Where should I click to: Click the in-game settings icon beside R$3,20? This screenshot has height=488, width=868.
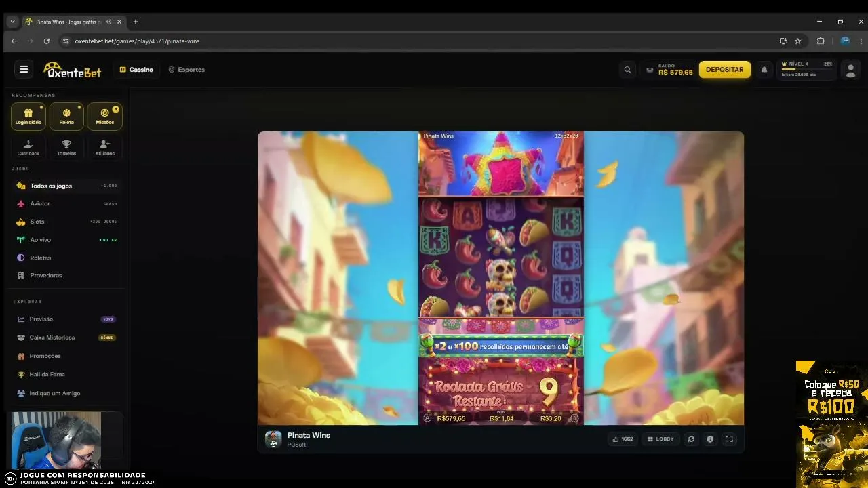[x=575, y=418]
